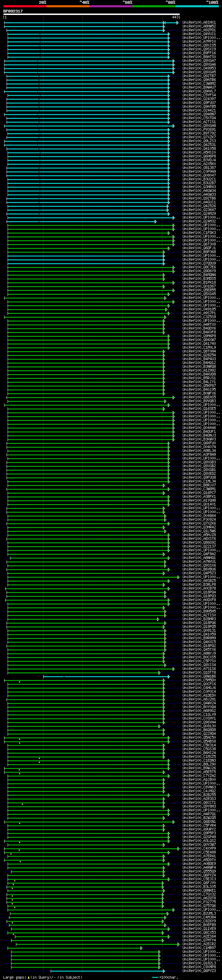This screenshot has height=980, width=222.
Task: Open hit UniRef100_Q9XIS5
Action: point(199,45)
